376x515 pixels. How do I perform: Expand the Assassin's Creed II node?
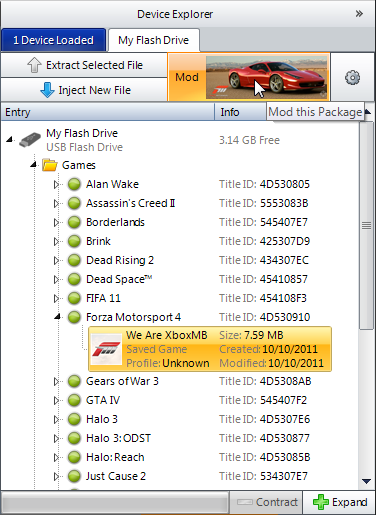56,203
